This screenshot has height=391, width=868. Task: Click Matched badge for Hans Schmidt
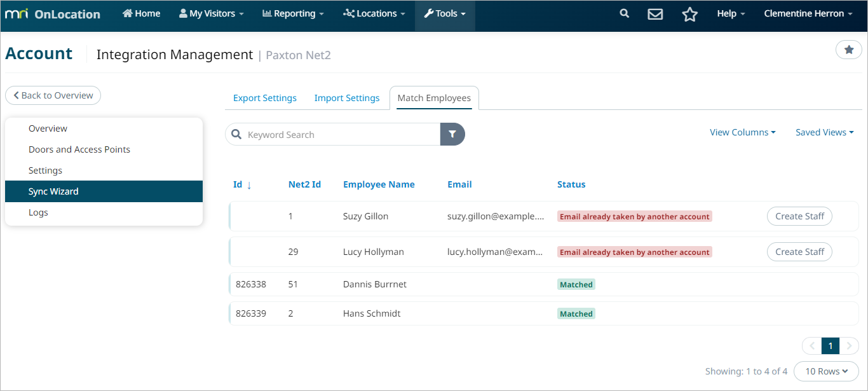coord(576,313)
